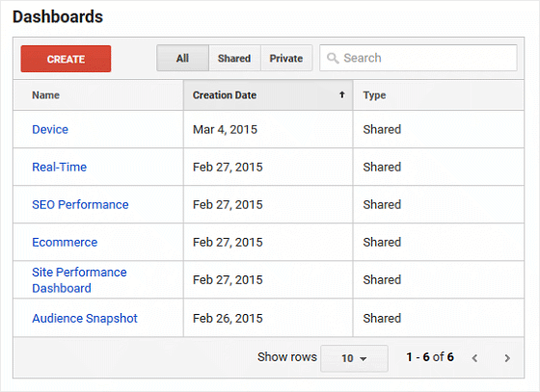Screen dimensions: 540x392
Task: Select the All filter tab
Action: [x=182, y=58]
